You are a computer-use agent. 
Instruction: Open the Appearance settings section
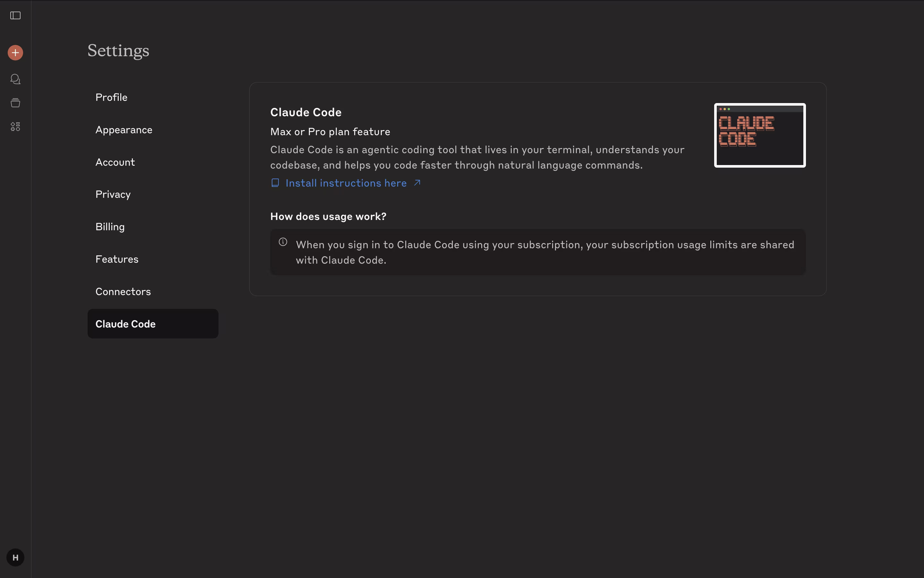[153, 130]
